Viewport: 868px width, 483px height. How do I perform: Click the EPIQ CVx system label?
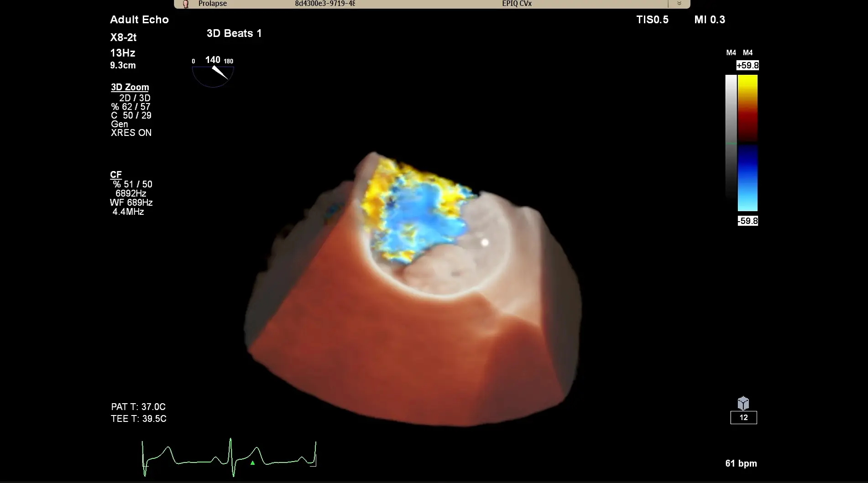click(x=517, y=4)
